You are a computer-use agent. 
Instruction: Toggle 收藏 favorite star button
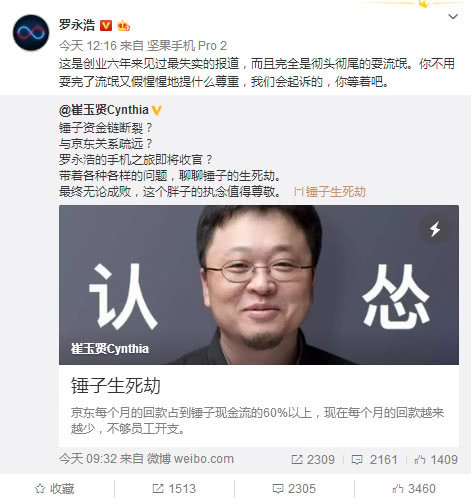(x=55, y=489)
